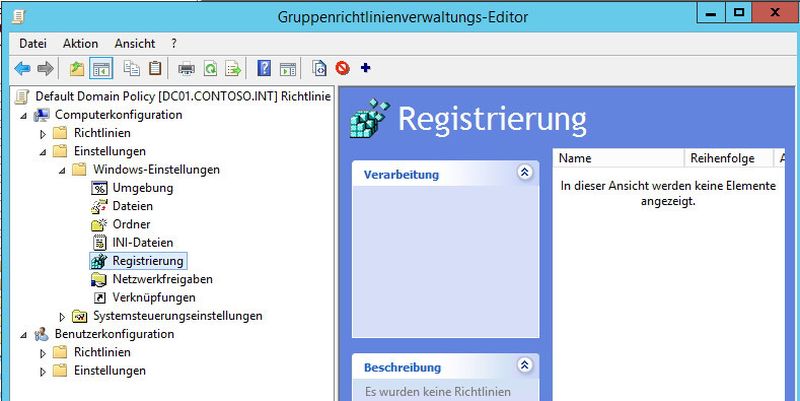Screen dimensions: 800x401
Task: Click the Verarbeitung panel header
Action: [445, 173]
